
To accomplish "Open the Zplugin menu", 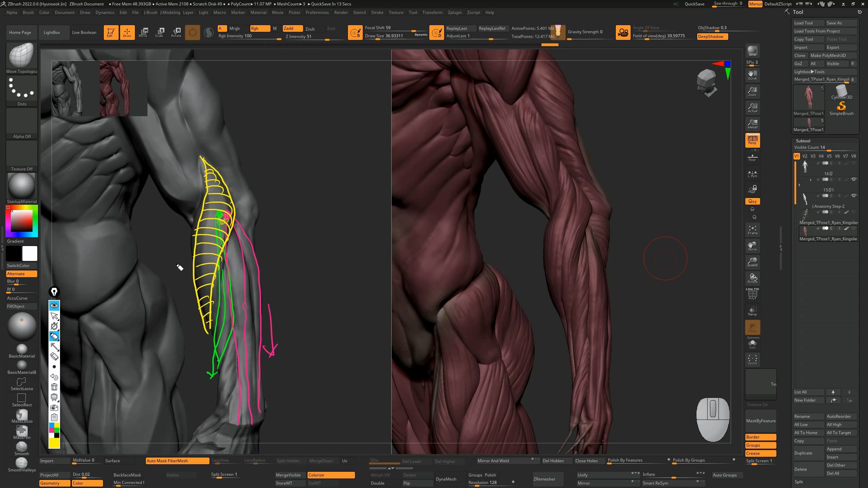I will click(454, 13).
